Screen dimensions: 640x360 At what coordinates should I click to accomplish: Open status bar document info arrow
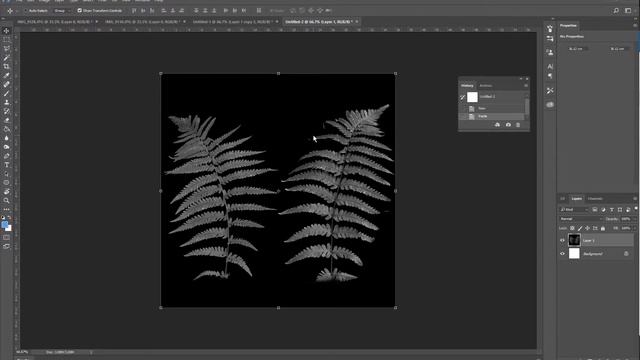[x=91, y=352]
